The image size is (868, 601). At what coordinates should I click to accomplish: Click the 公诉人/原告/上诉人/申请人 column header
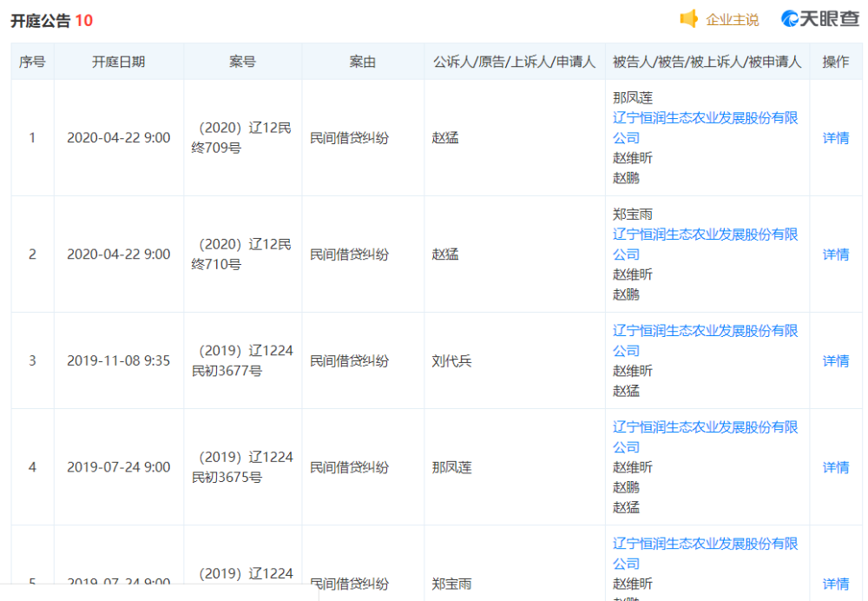click(514, 62)
